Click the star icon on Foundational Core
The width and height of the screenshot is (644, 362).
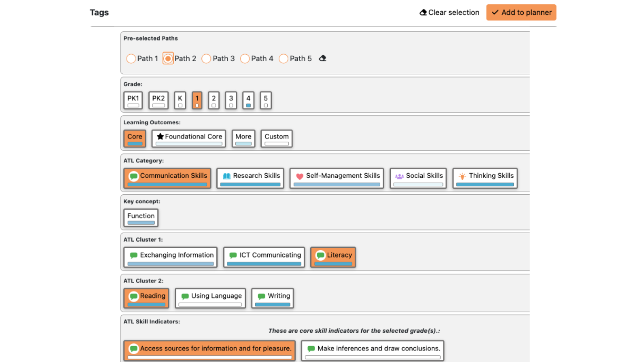tap(160, 136)
